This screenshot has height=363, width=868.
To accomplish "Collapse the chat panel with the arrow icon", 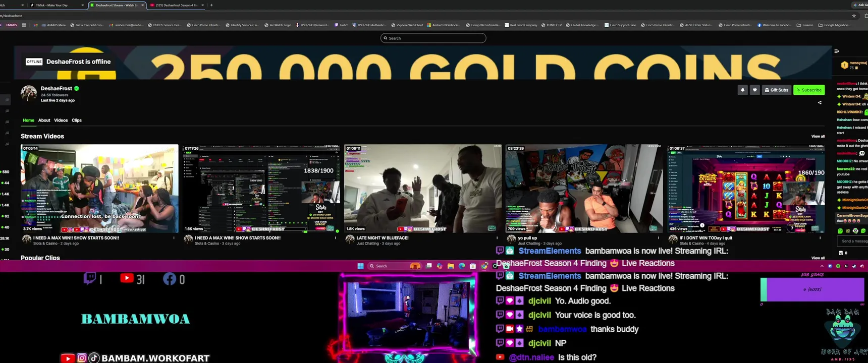I will [837, 51].
